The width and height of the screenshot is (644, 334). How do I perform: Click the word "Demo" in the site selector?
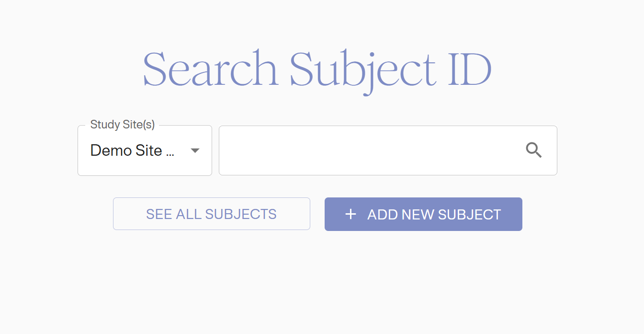click(x=110, y=150)
